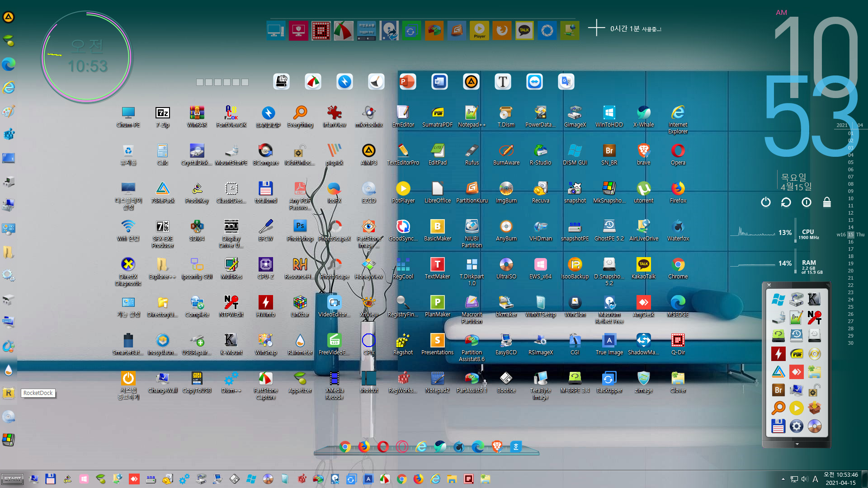Launch the Firefox desktop icon
868x488 pixels.
pos(678,192)
